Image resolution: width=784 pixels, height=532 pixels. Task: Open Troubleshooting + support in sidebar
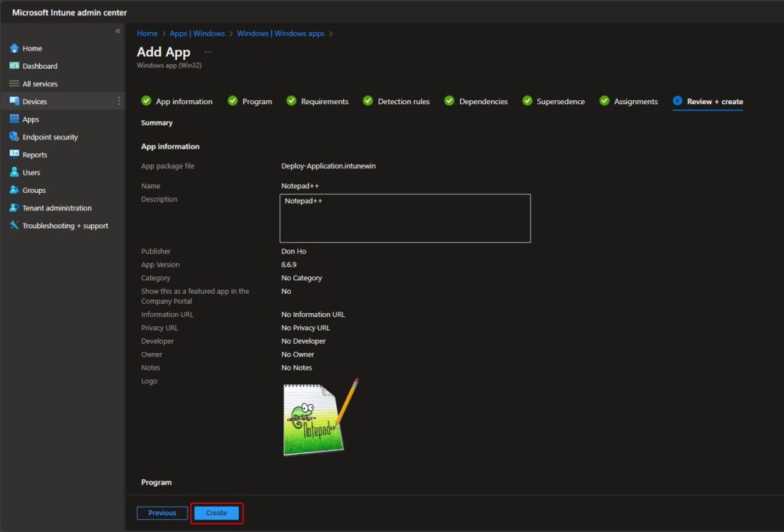click(x=65, y=226)
